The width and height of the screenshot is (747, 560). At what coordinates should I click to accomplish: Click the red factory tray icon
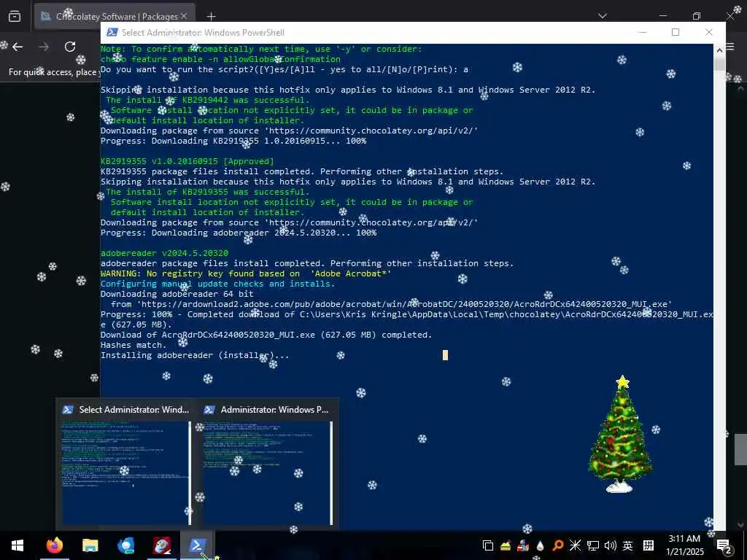coord(522,545)
